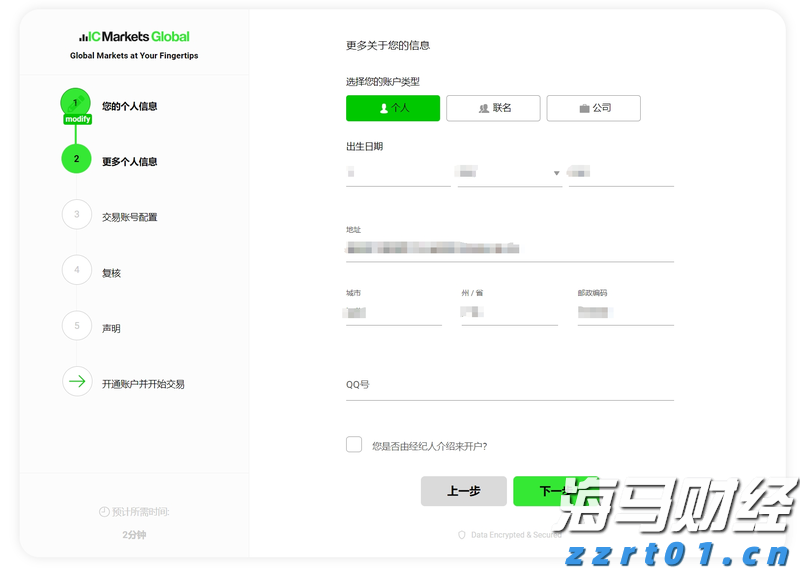Viewport: 800px width, 570px height.
Task: Click the arrow icon for opening account
Action: click(x=76, y=382)
